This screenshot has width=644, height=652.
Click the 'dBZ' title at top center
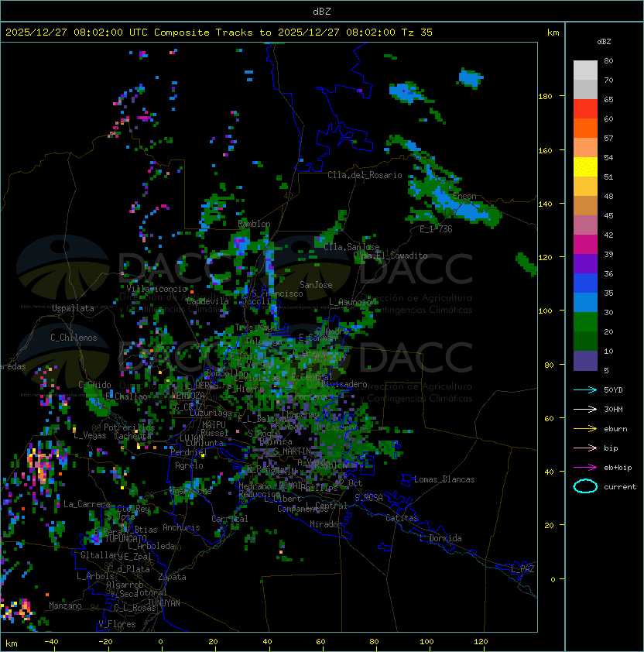click(322, 11)
